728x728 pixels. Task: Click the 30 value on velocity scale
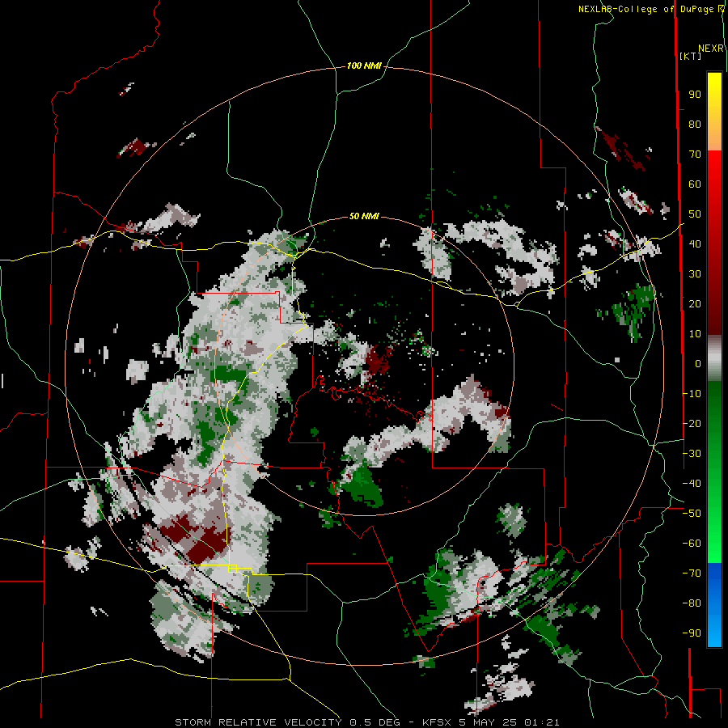(695, 274)
